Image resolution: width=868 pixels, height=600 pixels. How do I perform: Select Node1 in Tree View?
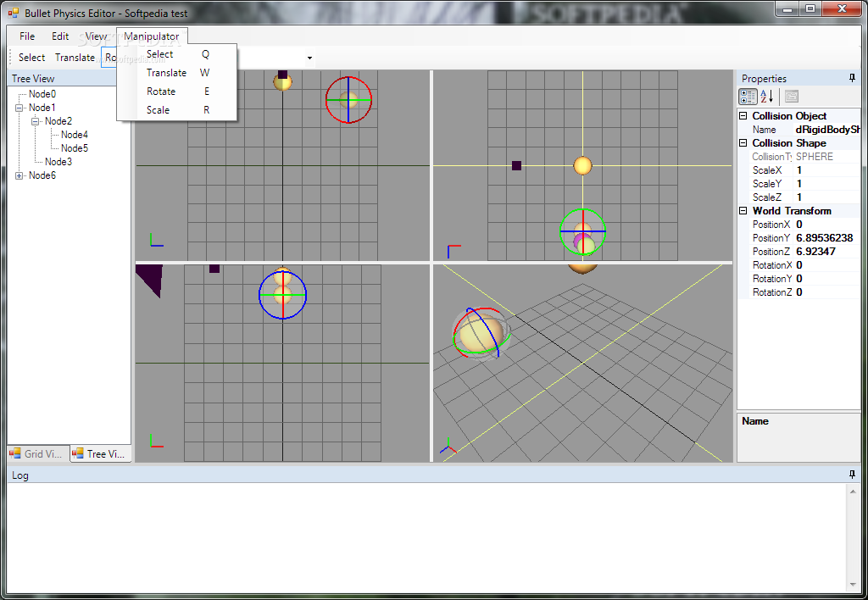tap(42, 108)
